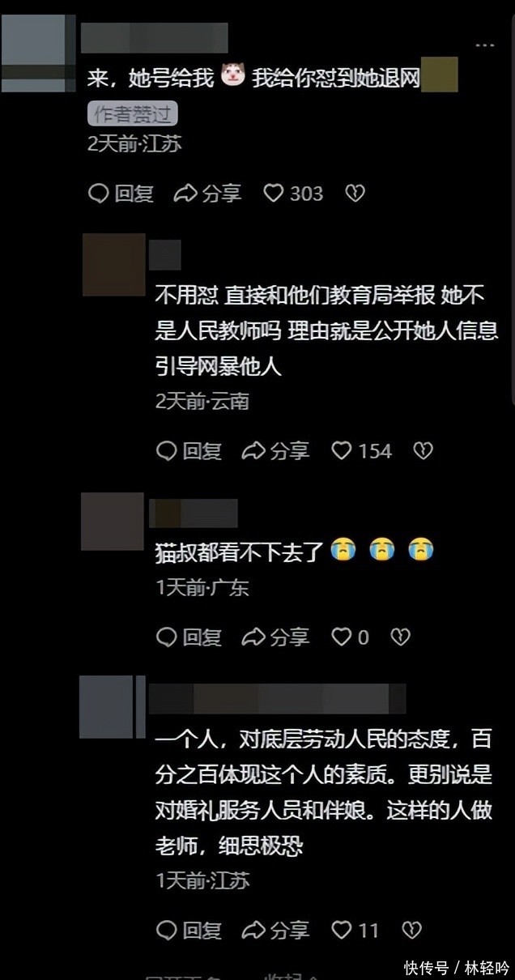Screen dimensions: 515x980
Task: Share the 底层劳动人民 comment
Action: (x=276, y=930)
